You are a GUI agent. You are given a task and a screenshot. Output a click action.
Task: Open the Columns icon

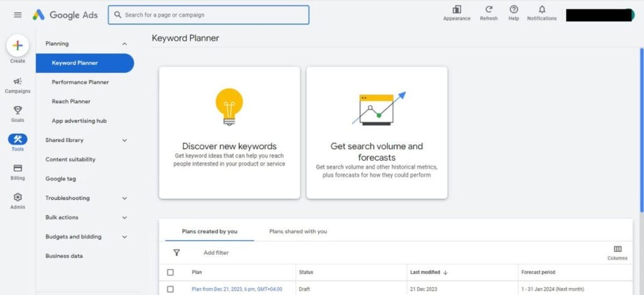pyautogui.click(x=618, y=249)
